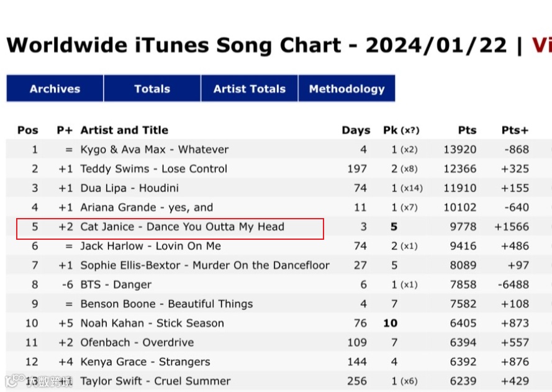Click Sophie Ellis-Bextor - Murder On the Dancefloor
Viewport: 552px width, 392px height.
[205, 265]
